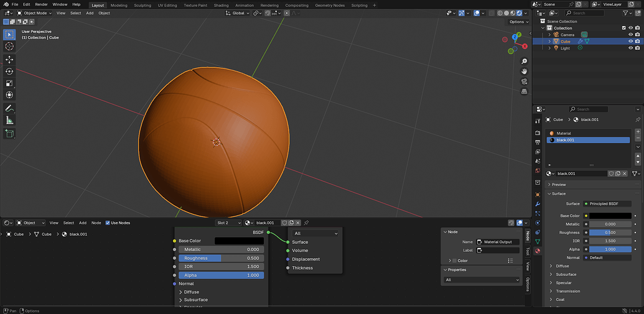Image resolution: width=644 pixels, height=314 pixels.
Task: Click the pan hand icon in viewport
Action: pyautogui.click(x=524, y=71)
